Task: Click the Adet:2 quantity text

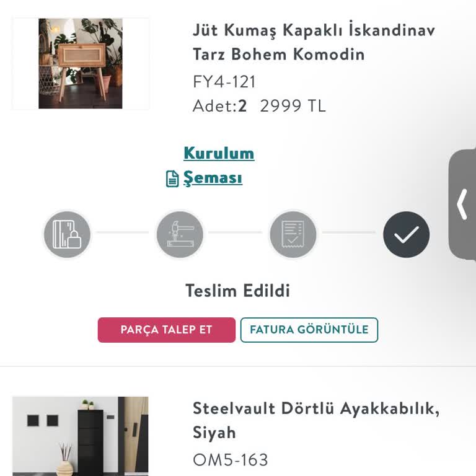Action: (220, 106)
